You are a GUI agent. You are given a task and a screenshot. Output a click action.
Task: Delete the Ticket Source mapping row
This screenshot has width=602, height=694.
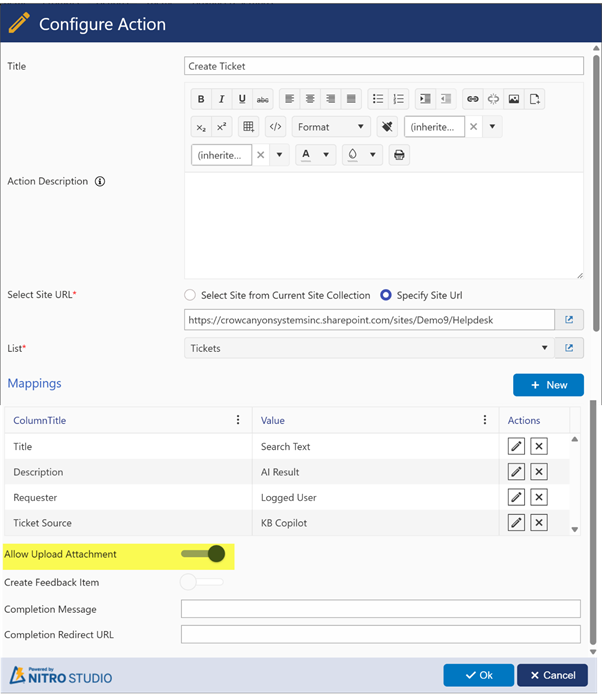point(538,522)
